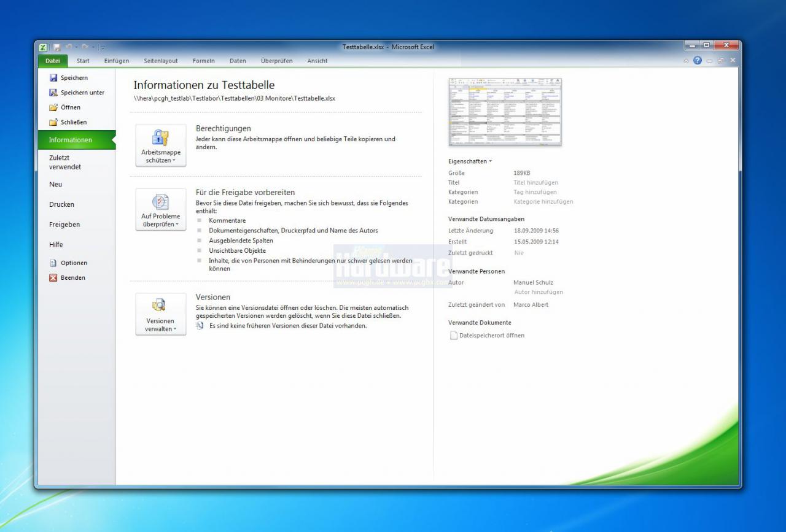Click the Schließen folder icon in sidebar
Viewport: 786px width, 532px height.
pyautogui.click(x=53, y=122)
